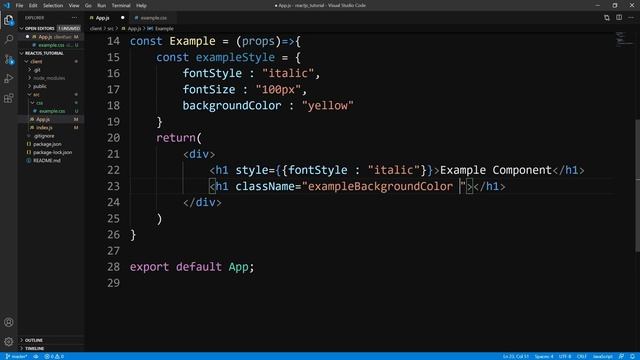Image resolution: width=640 pixels, height=360 pixels.
Task: Click the feedback icon in status bar
Action: (x=621, y=356)
